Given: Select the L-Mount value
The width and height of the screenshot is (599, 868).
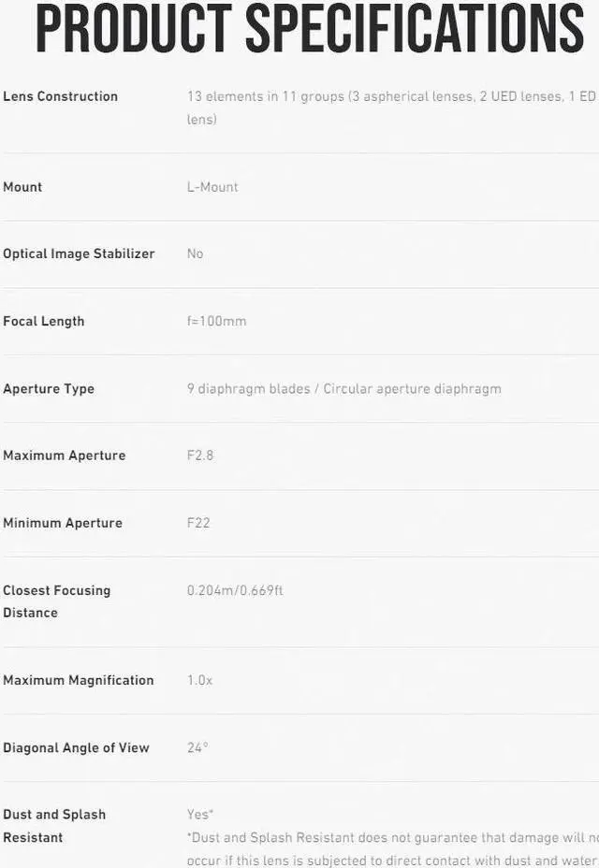Looking at the screenshot, I should tap(212, 187).
